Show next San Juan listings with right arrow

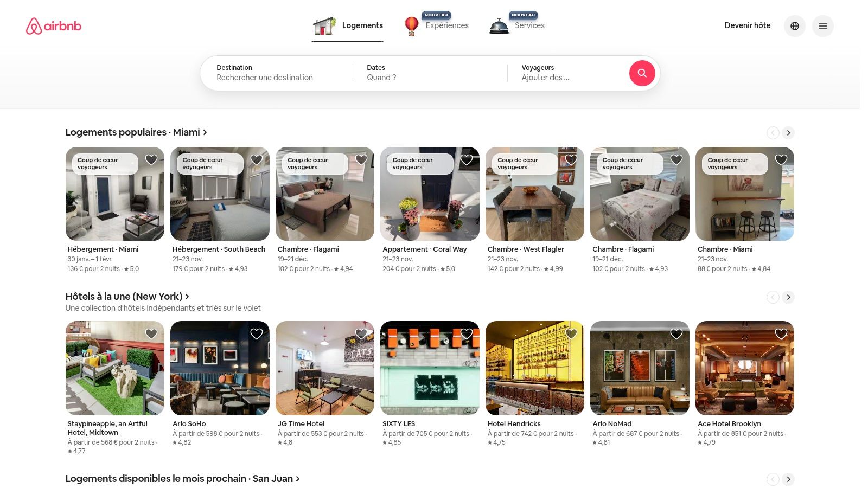pyautogui.click(x=788, y=479)
